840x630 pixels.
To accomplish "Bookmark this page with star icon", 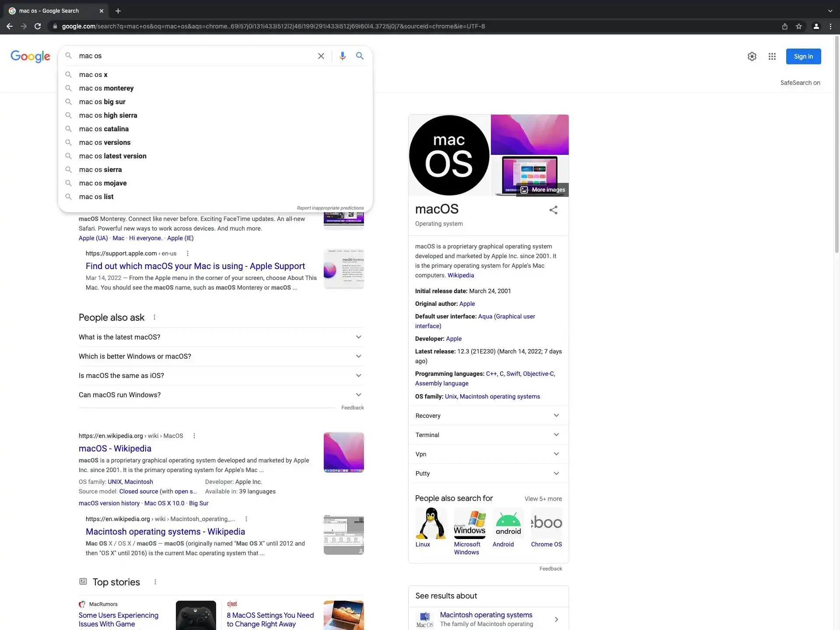I will [x=798, y=26].
